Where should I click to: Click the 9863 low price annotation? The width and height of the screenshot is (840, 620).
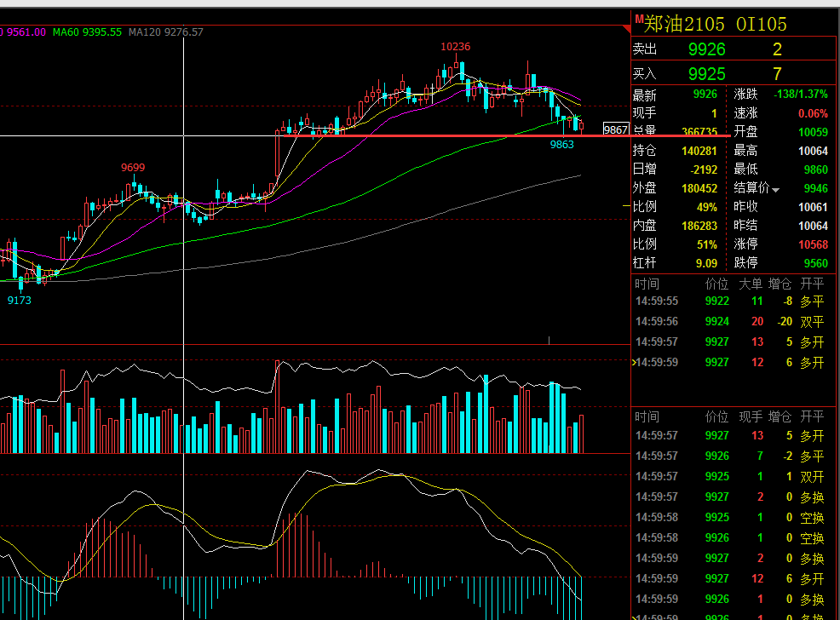(562, 145)
